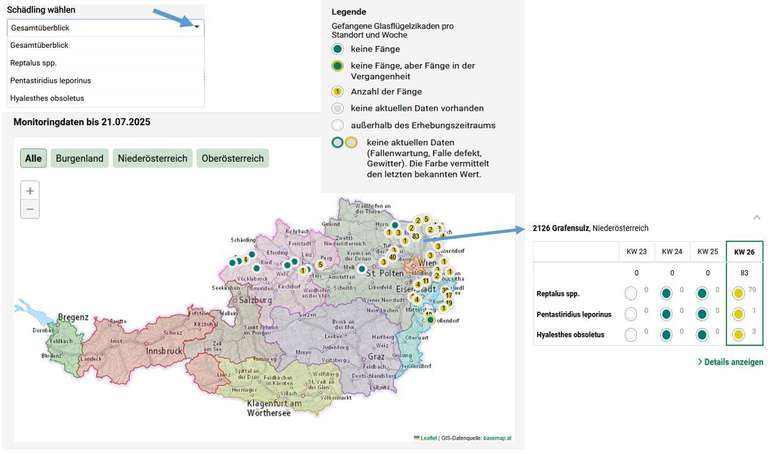Click the yellow Reptalus spp. circle in KW 26
The height and width of the screenshot is (454, 770).
coord(738,293)
